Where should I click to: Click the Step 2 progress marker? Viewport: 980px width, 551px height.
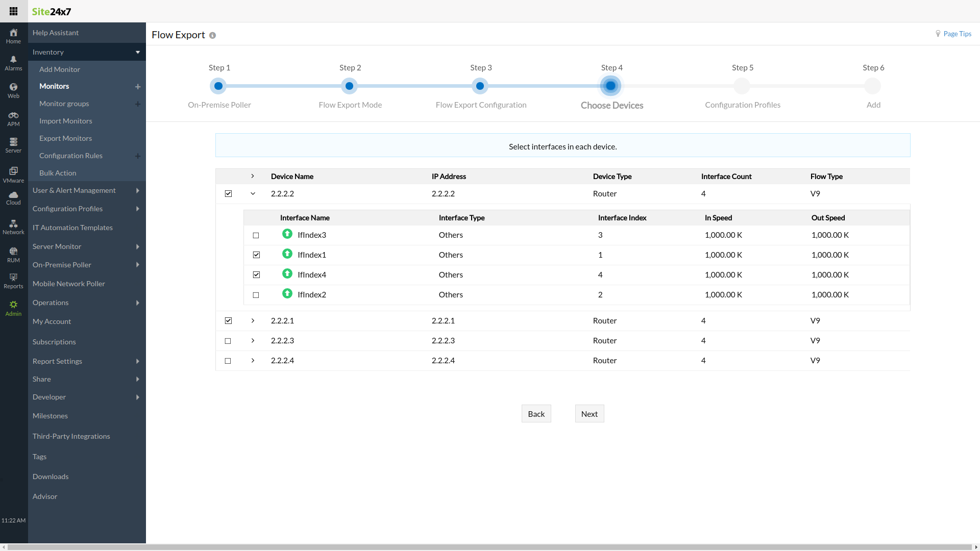pyautogui.click(x=349, y=86)
